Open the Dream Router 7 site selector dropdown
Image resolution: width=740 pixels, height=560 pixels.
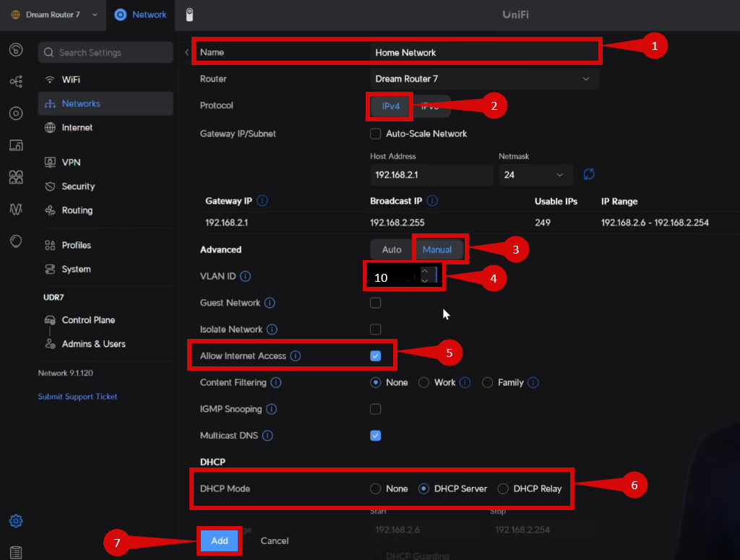pyautogui.click(x=53, y=14)
